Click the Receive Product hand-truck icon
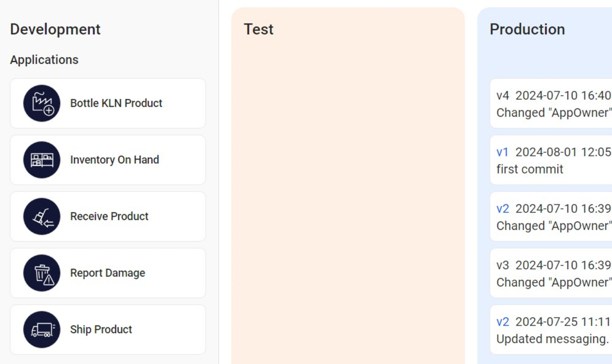Screen dimensions: 612x364 click(x=42, y=216)
